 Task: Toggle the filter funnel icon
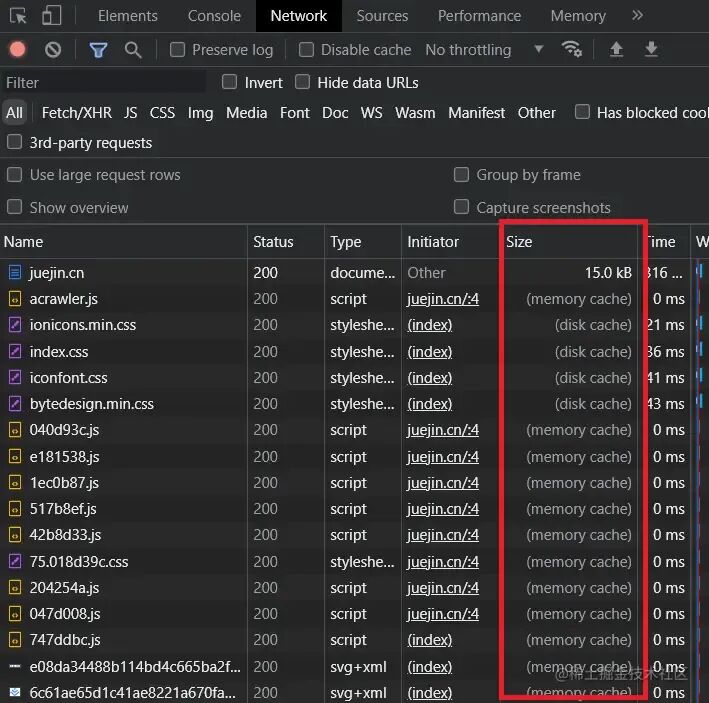(98, 50)
